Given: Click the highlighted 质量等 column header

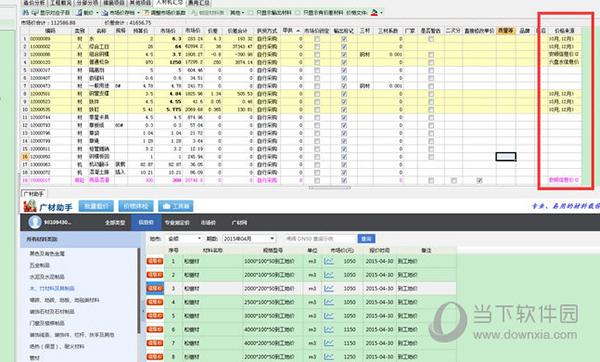Looking at the screenshot, I should (505, 31).
